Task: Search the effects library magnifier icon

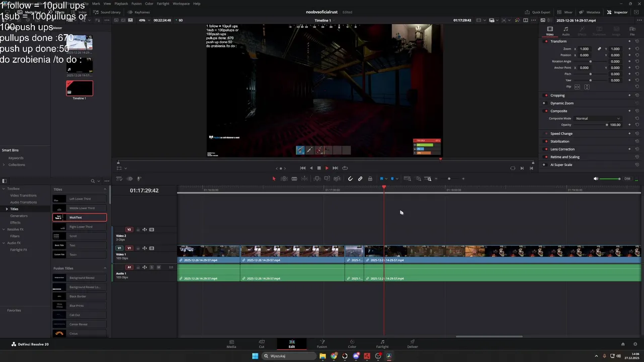Action: coord(93,181)
